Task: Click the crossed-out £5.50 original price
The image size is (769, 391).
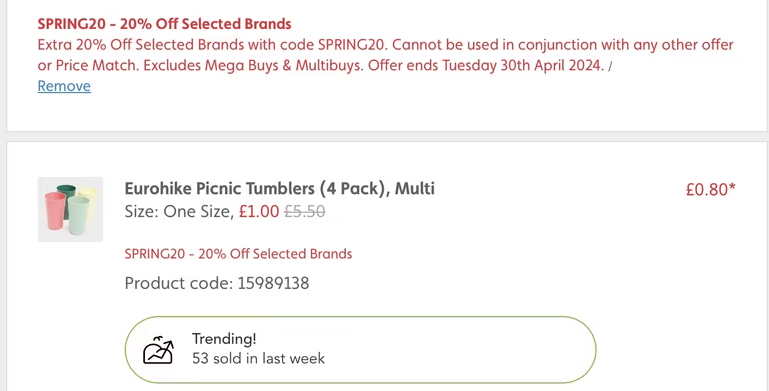Action: [305, 211]
